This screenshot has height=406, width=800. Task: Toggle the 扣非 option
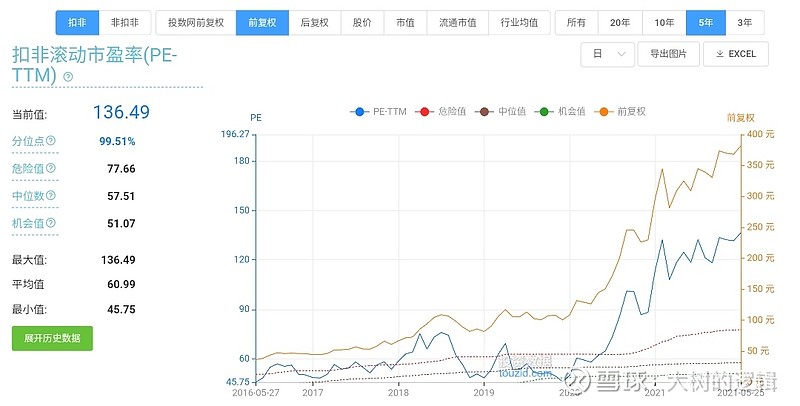point(77,22)
